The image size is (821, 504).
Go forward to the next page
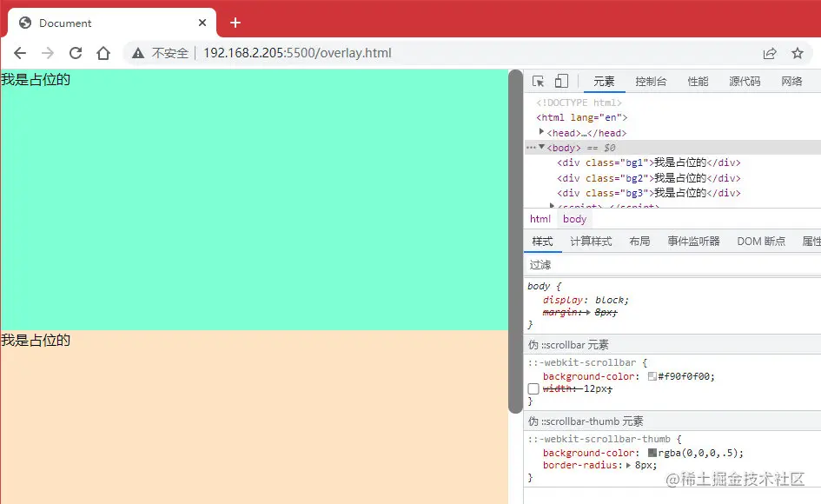tap(48, 53)
